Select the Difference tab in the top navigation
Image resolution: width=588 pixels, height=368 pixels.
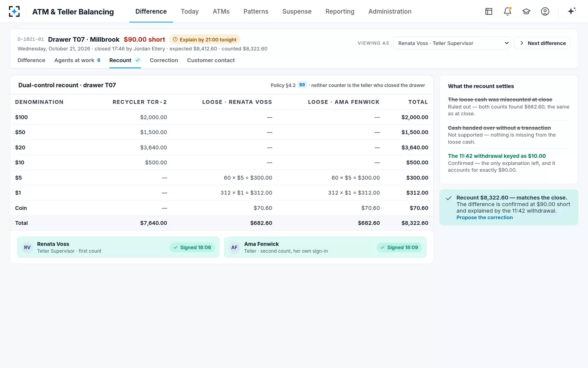151,11
